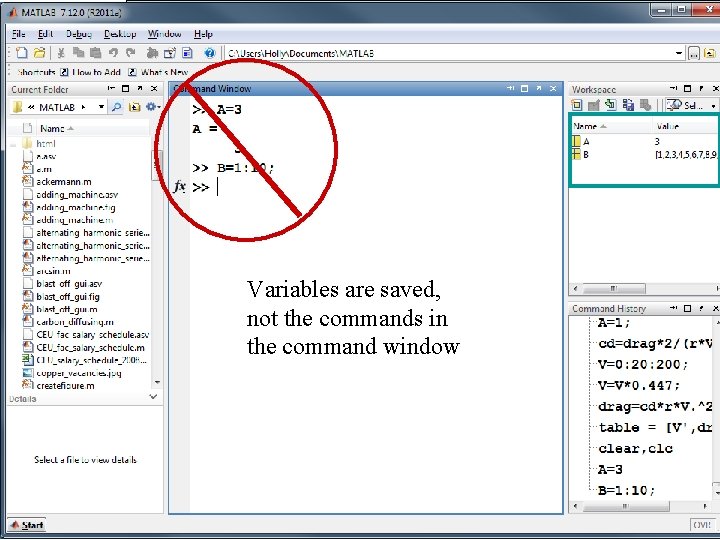Click the fx function browser icon

pos(180,186)
